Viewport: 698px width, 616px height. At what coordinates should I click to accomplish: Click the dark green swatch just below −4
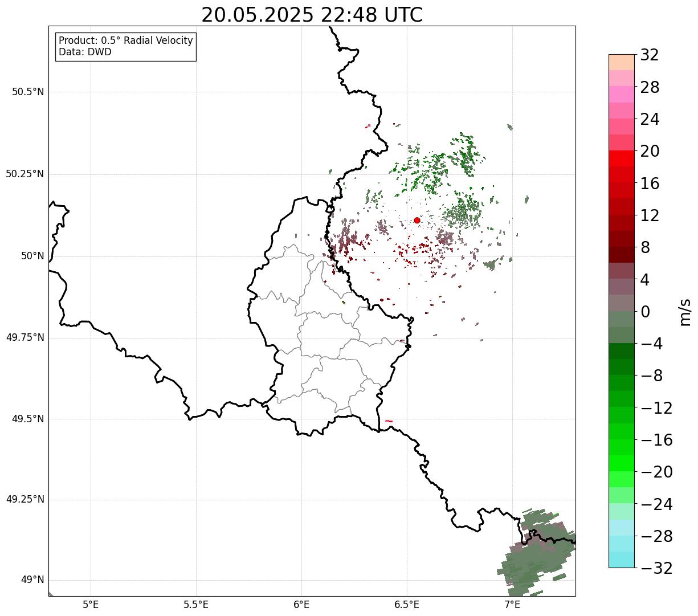(621, 351)
